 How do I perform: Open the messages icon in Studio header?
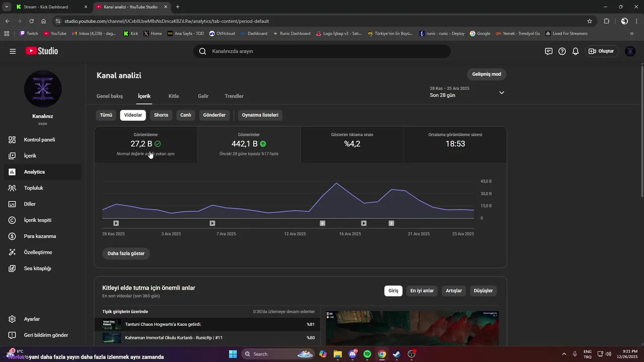pyautogui.click(x=548, y=51)
